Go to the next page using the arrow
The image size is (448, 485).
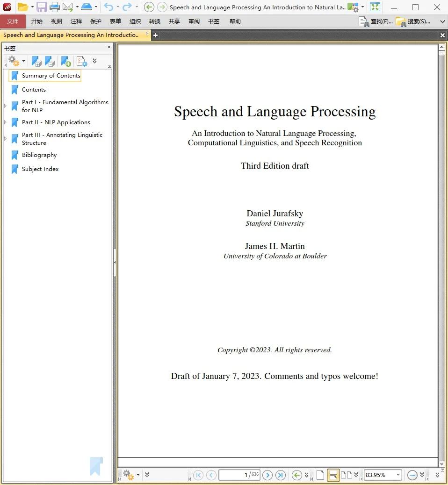[x=267, y=475]
